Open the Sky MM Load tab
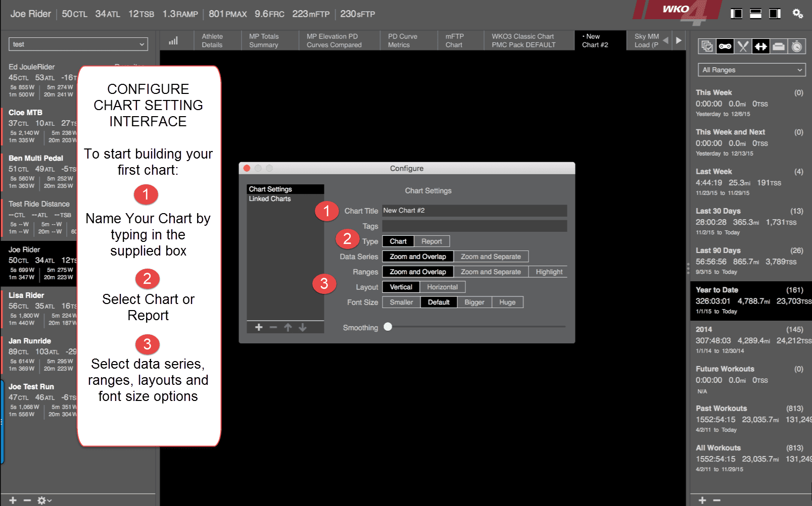Screen dimensions: 812x506 coord(646,40)
